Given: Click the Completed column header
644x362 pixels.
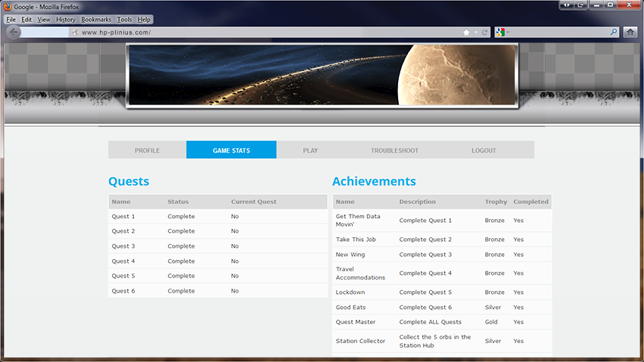Looking at the screenshot, I should tap(530, 202).
